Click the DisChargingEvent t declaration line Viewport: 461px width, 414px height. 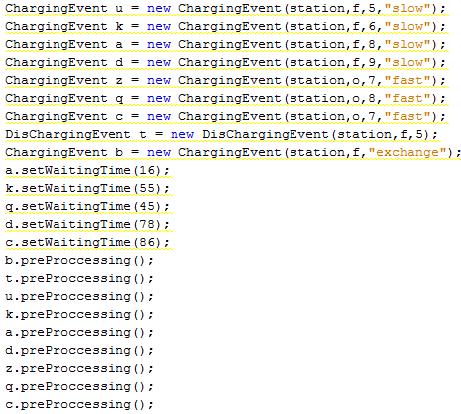pyautogui.click(x=221, y=135)
